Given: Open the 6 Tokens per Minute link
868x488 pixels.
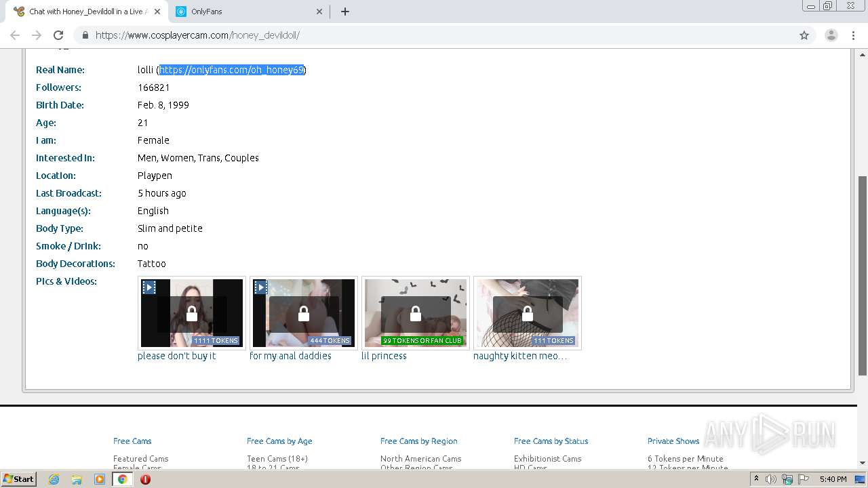Looking at the screenshot, I should (x=686, y=459).
